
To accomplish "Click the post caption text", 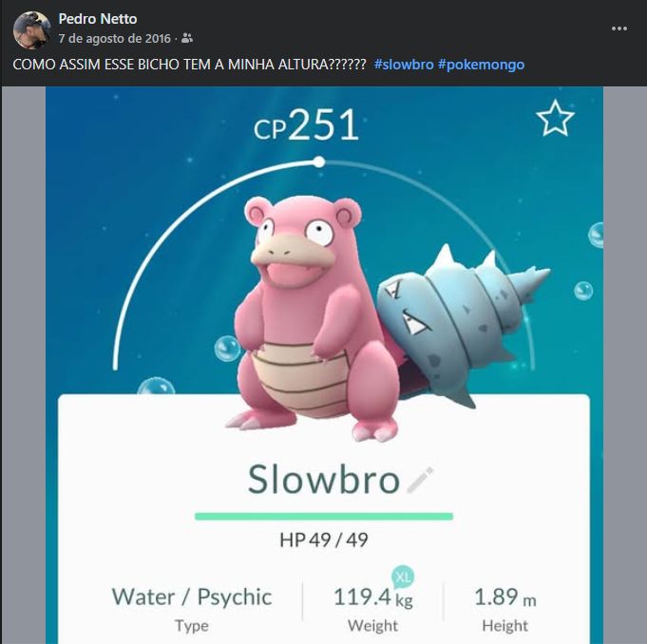I will [189, 65].
